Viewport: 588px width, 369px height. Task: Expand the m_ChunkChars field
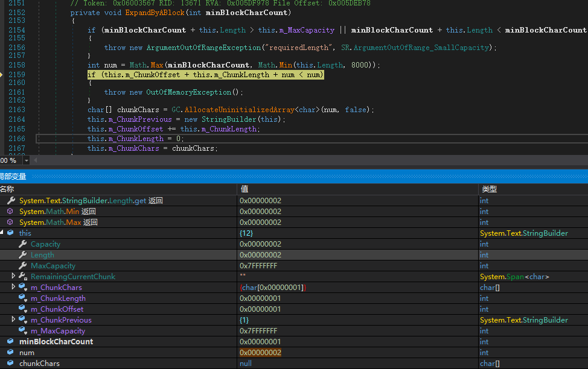point(14,288)
